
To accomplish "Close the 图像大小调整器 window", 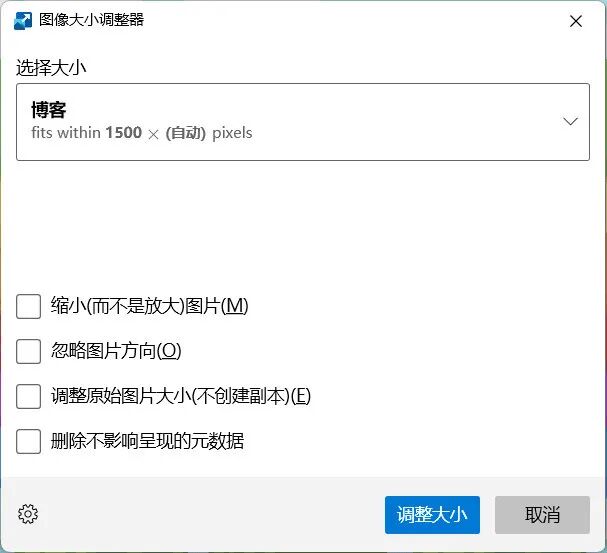I will [x=576, y=21].
